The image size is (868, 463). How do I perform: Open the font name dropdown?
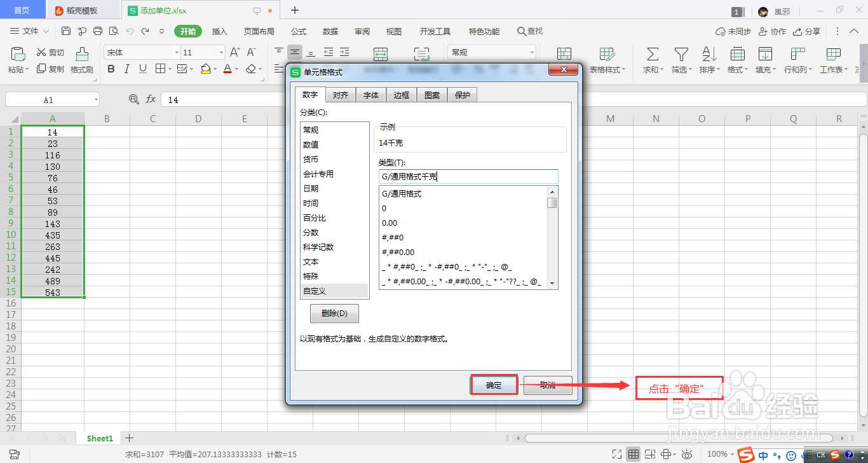[x=176, y=52]
